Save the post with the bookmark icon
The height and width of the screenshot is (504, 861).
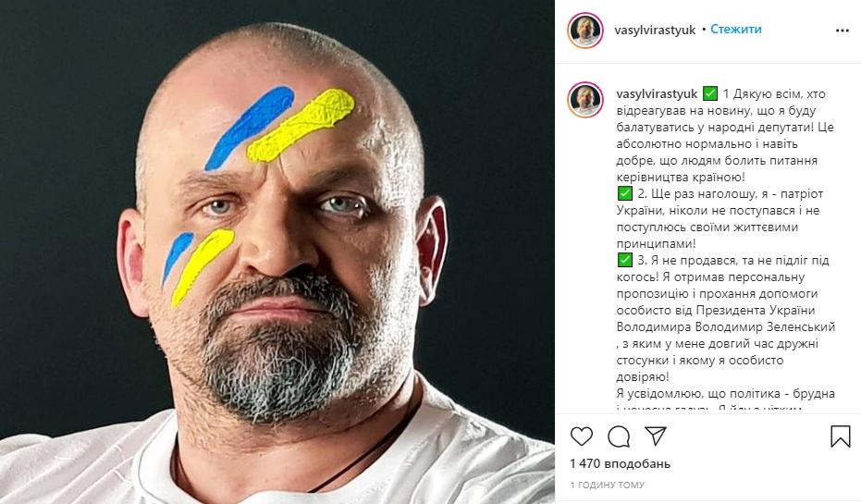point(840,436)
